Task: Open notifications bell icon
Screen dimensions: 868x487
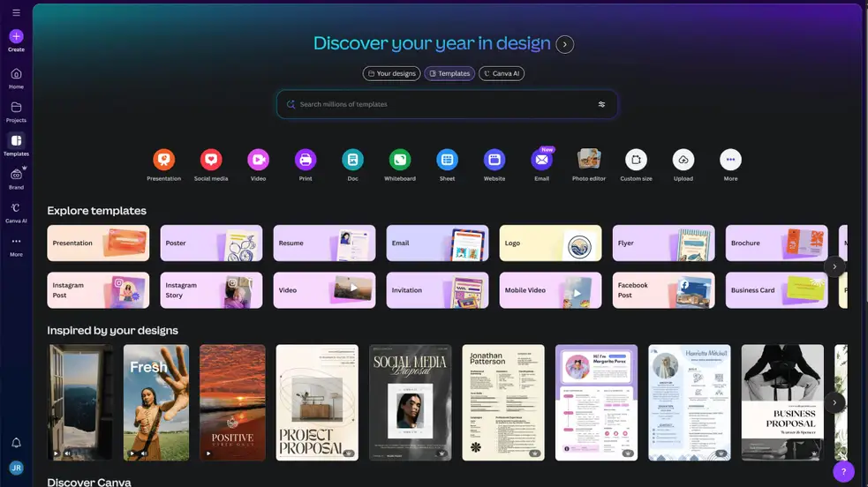Action: click(16, 443)
